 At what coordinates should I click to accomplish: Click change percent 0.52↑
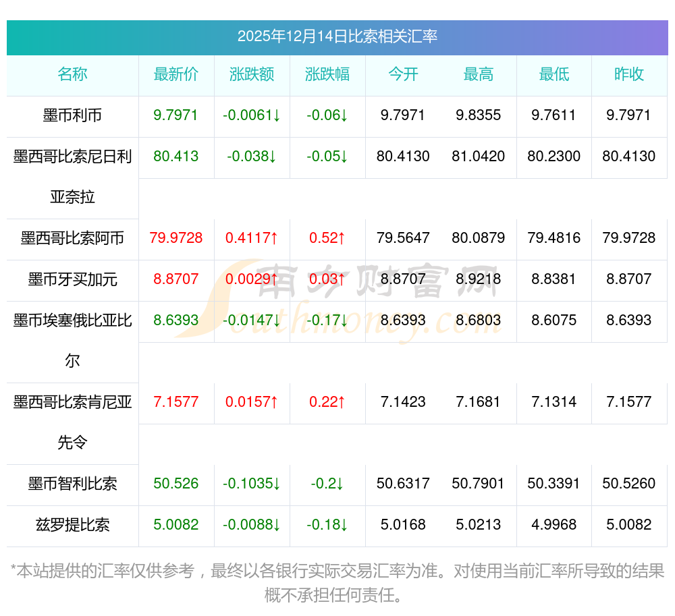[x=327, y=238]
